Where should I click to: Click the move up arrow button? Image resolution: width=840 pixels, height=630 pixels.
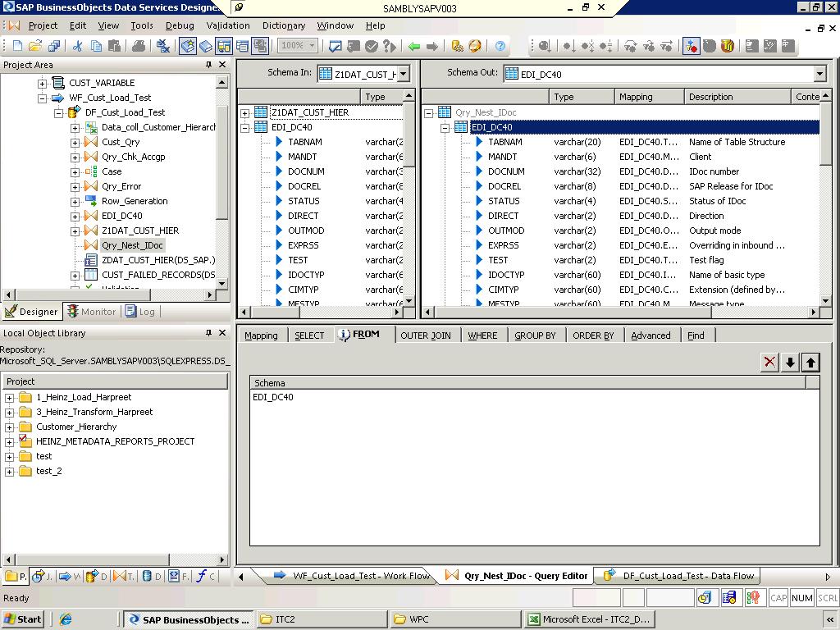point(810,362)
